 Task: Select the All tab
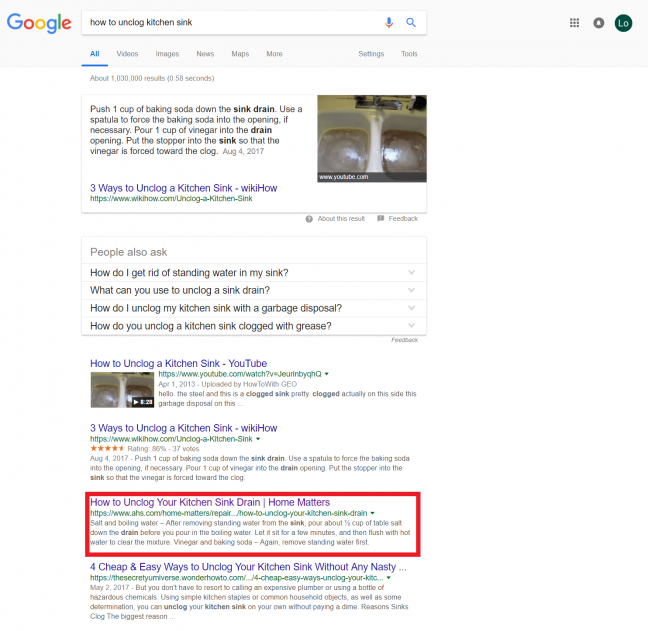coord(95,54)
